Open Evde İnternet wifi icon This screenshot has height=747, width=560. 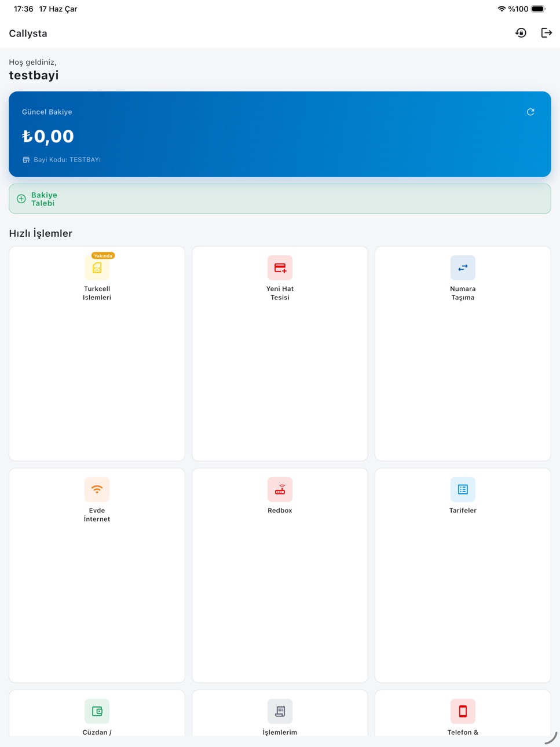(97, 489)
